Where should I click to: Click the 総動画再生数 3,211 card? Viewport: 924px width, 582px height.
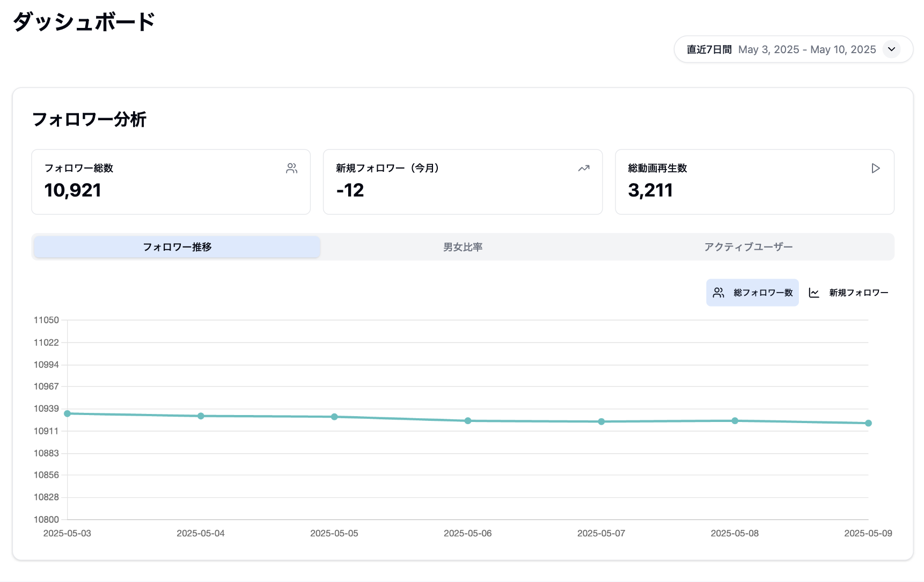click(754, 182)
